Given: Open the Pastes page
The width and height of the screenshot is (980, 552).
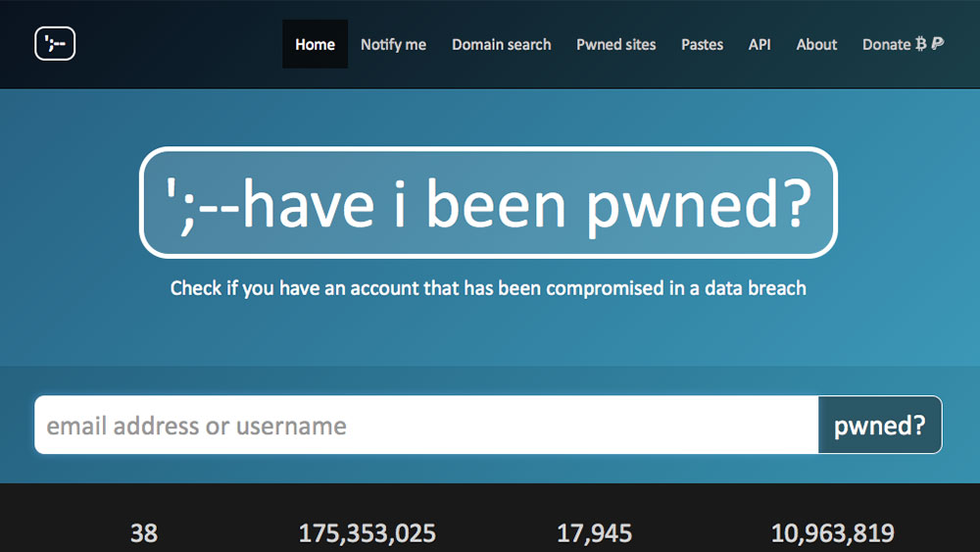Looking at the screenshot, I should (702, 44).
